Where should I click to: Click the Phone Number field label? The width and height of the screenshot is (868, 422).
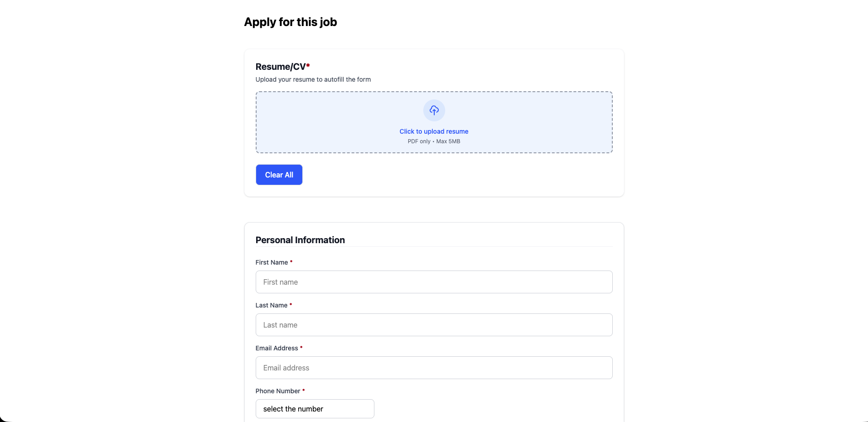278,391
